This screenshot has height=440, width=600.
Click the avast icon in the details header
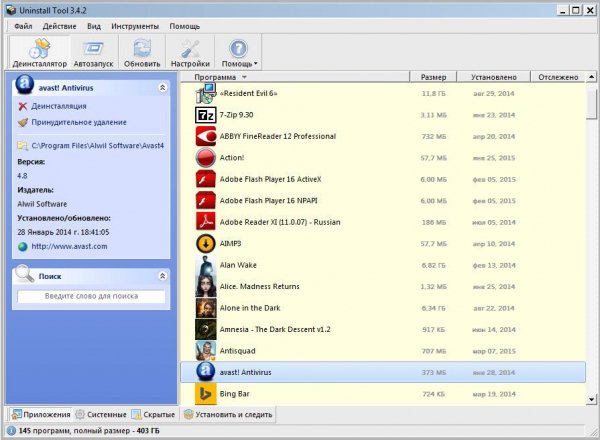(x=25, y=85)
